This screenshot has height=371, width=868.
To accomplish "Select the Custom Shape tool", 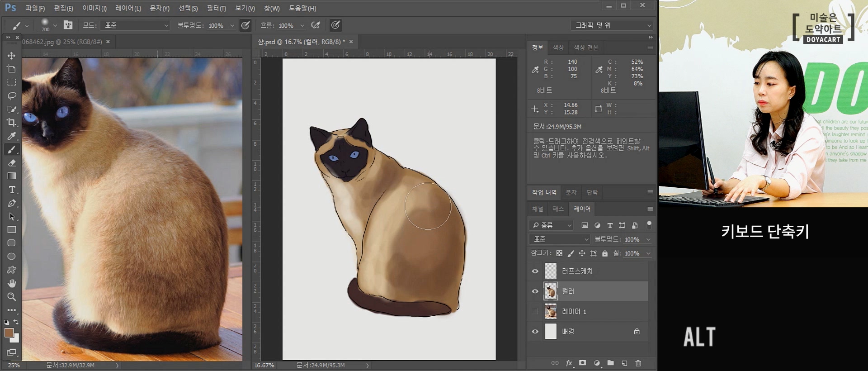I will 12,270.
